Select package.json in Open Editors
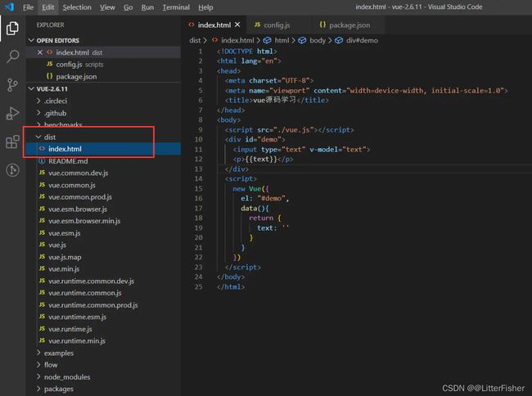 coord(76,77)
